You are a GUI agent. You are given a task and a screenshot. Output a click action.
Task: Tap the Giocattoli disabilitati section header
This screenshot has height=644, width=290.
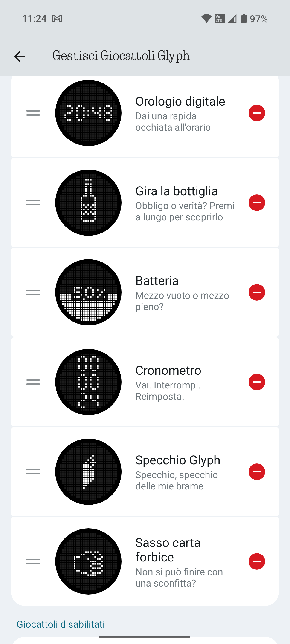[x=61, y=624]
